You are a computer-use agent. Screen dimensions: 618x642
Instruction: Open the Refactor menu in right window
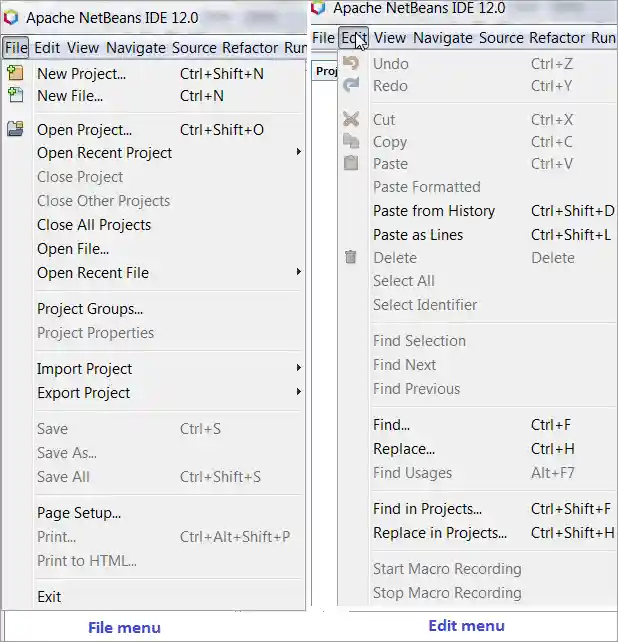[557, 38]
